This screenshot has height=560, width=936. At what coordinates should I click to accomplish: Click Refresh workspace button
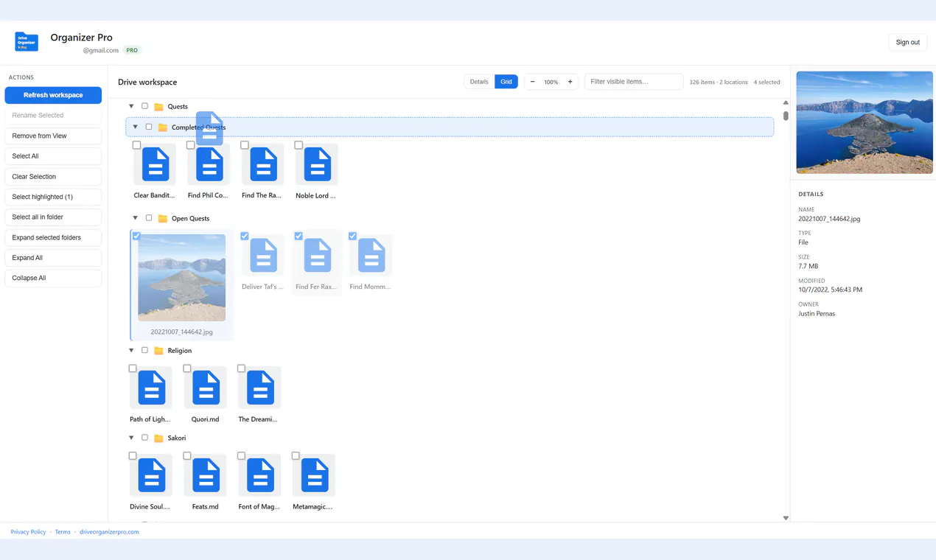[x=53, y=95]
